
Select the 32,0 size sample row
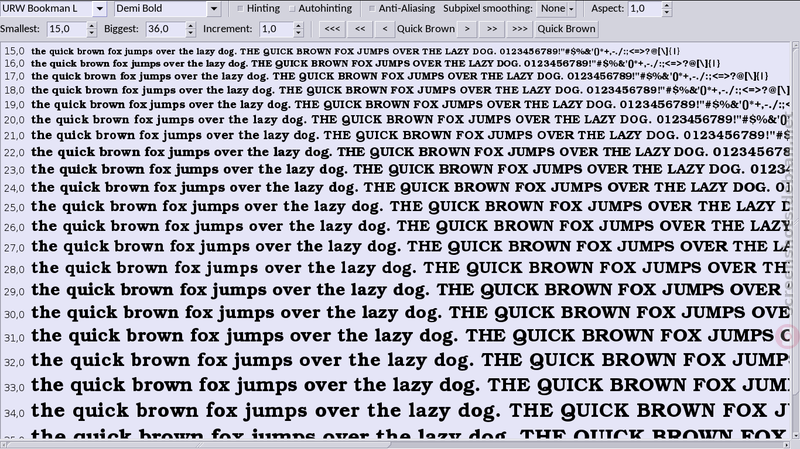(395, 361)
